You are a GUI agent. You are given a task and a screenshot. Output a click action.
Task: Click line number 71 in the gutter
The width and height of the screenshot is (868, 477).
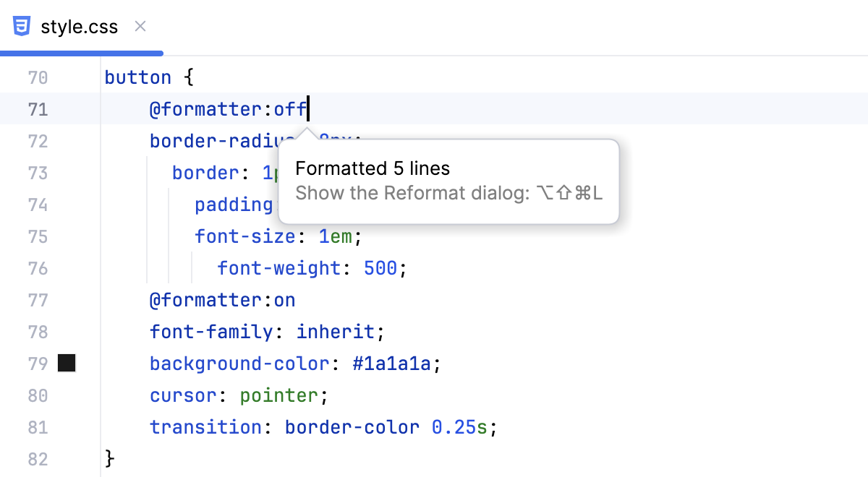[38, 108]
